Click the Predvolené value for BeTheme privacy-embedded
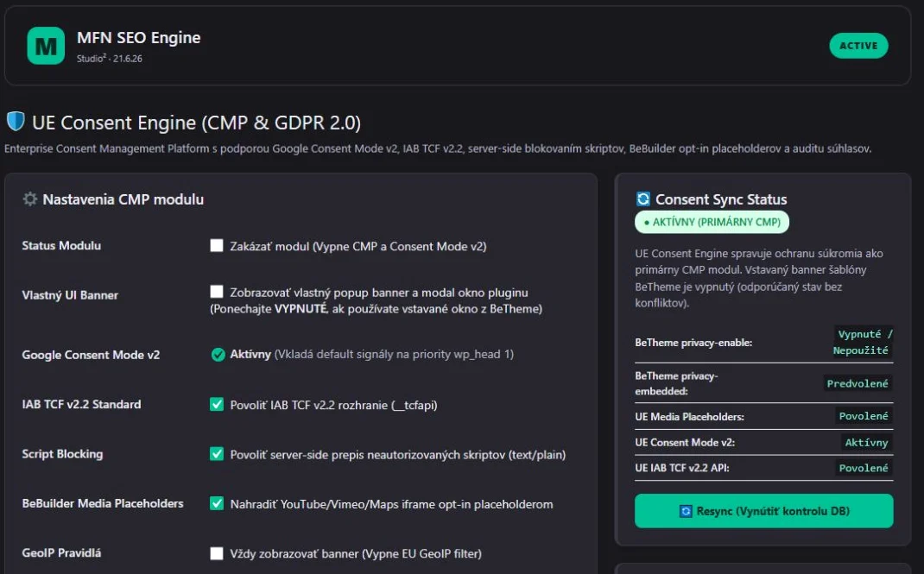The image size is (924, 574). point(858,383)
